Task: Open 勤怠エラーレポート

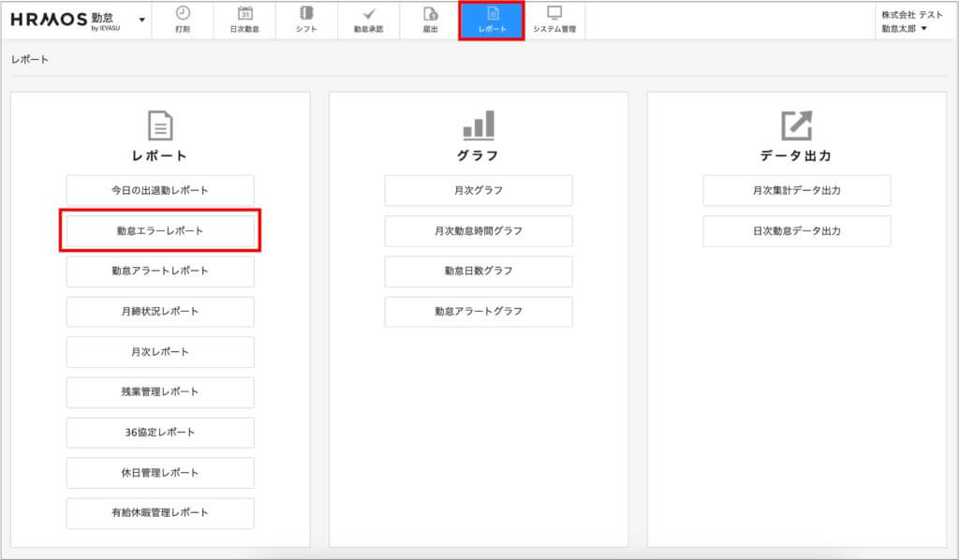Action: click(160, 230)
